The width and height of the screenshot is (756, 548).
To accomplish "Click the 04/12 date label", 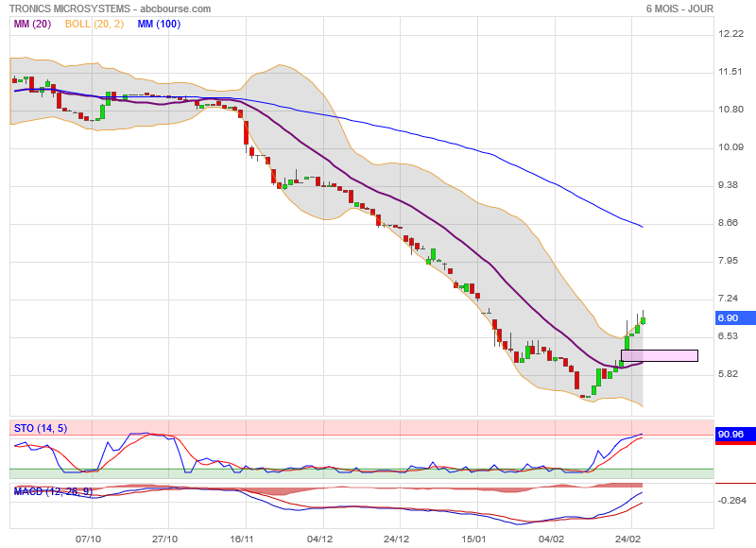I will click(x=319, y=539).
